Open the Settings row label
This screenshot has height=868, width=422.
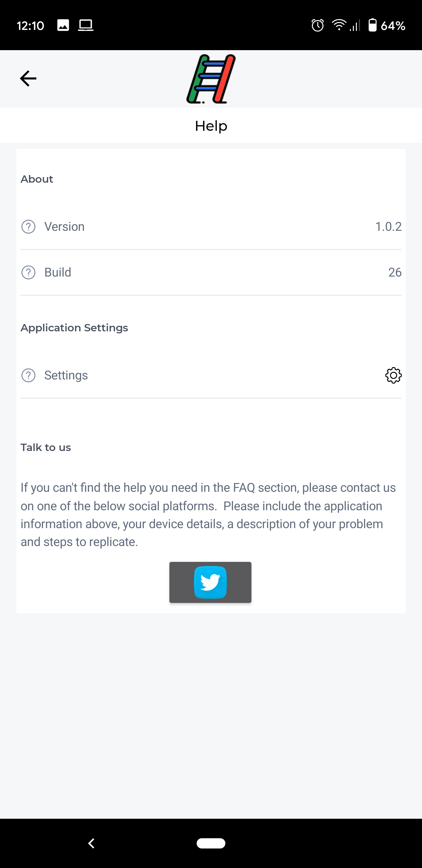[66, 375]
